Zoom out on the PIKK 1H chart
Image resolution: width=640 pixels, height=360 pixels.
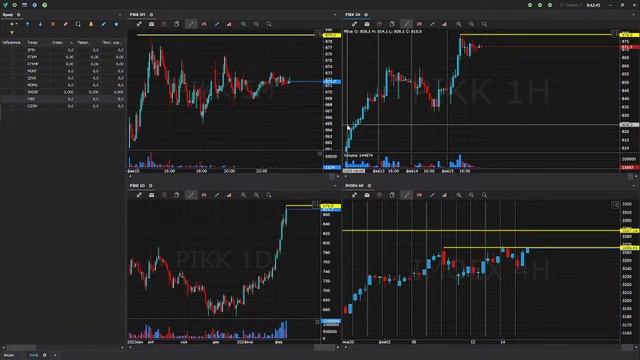pos(471,24)
